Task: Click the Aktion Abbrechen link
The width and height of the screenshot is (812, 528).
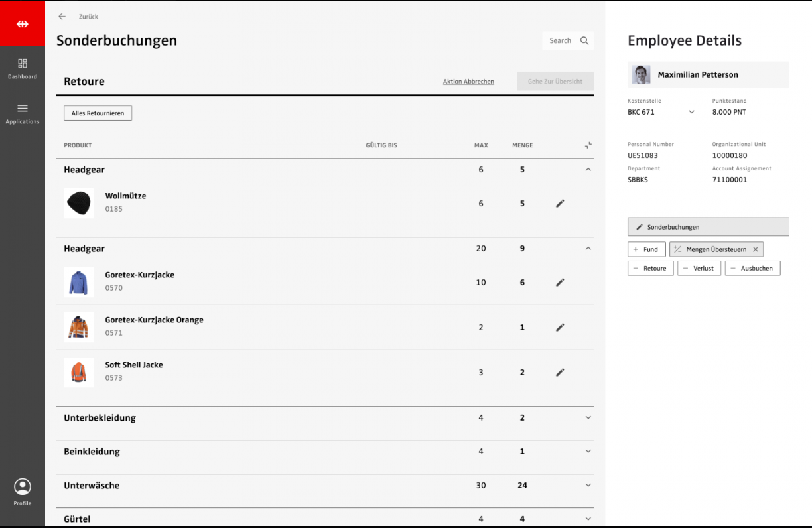Action: (468, 82)
